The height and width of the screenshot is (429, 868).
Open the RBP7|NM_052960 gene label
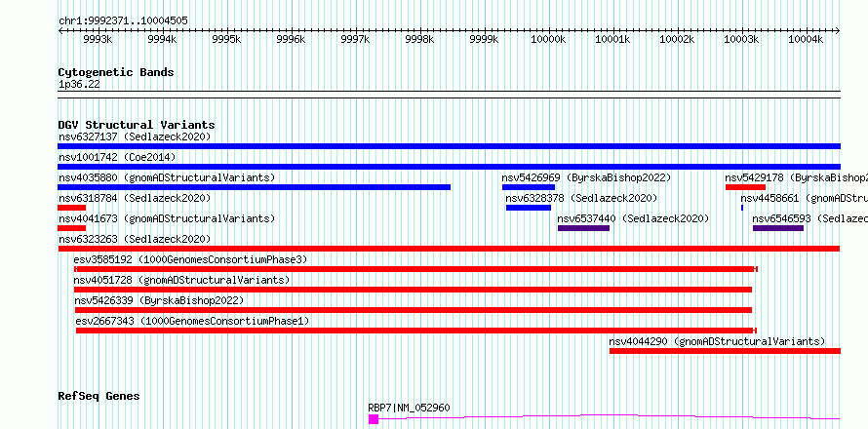(x=409, y=408)
